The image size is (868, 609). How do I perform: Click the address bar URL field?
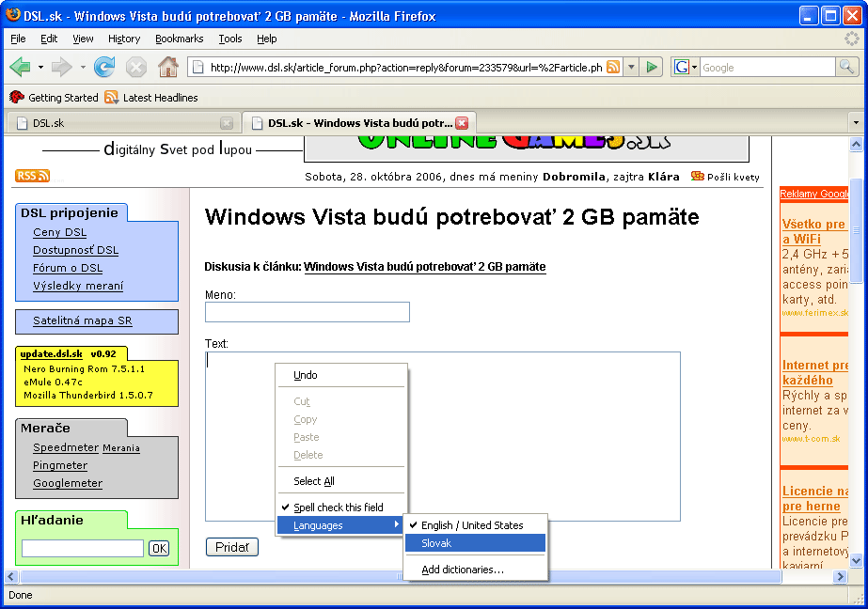[x=405, y=68]
